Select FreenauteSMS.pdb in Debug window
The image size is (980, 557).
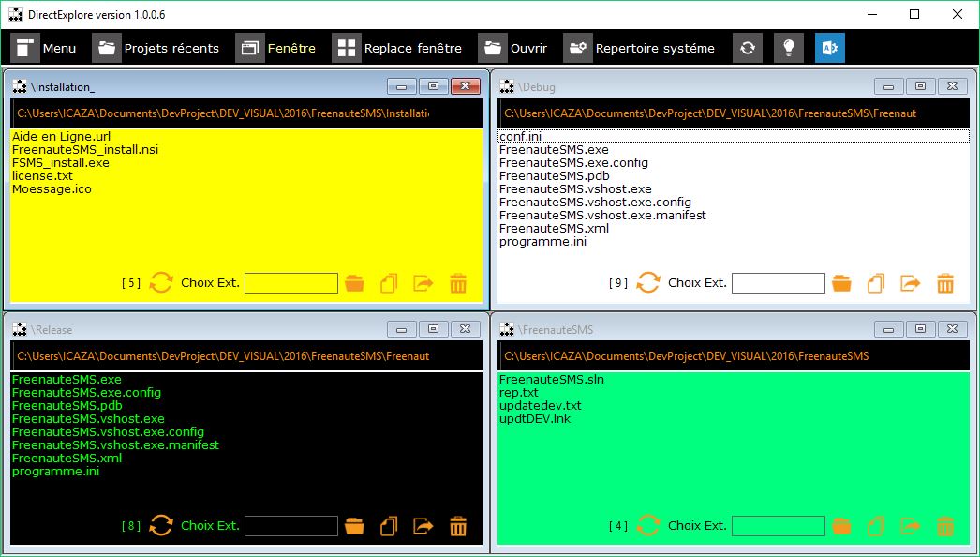point(555,176)
